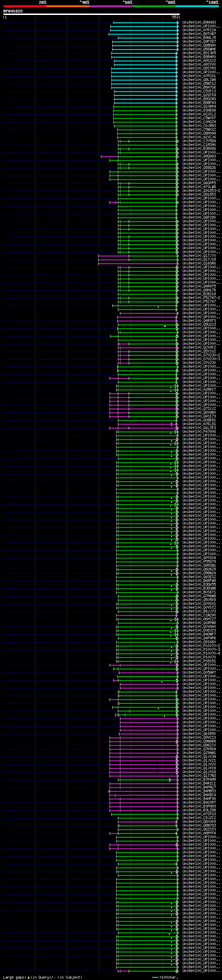The image size is (222, 980).
Task: Select the UniRef100_P10070-4 label
Action: 201,654
